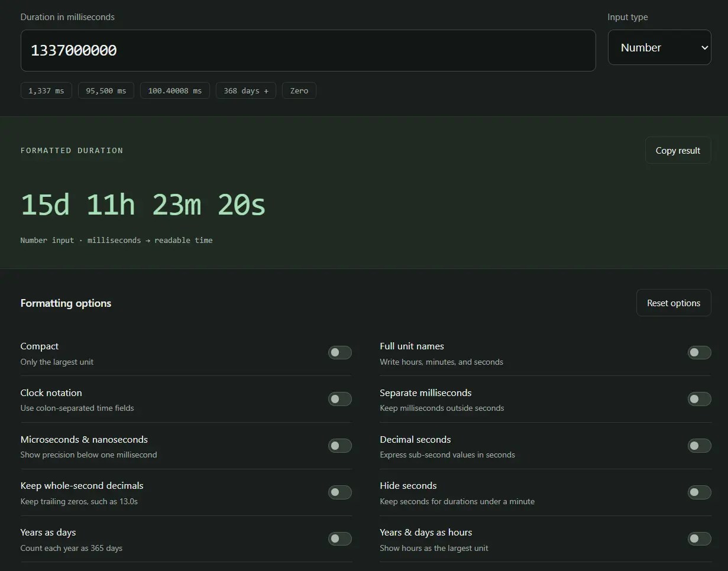Enable Clock notation switch

coord(340,399)
